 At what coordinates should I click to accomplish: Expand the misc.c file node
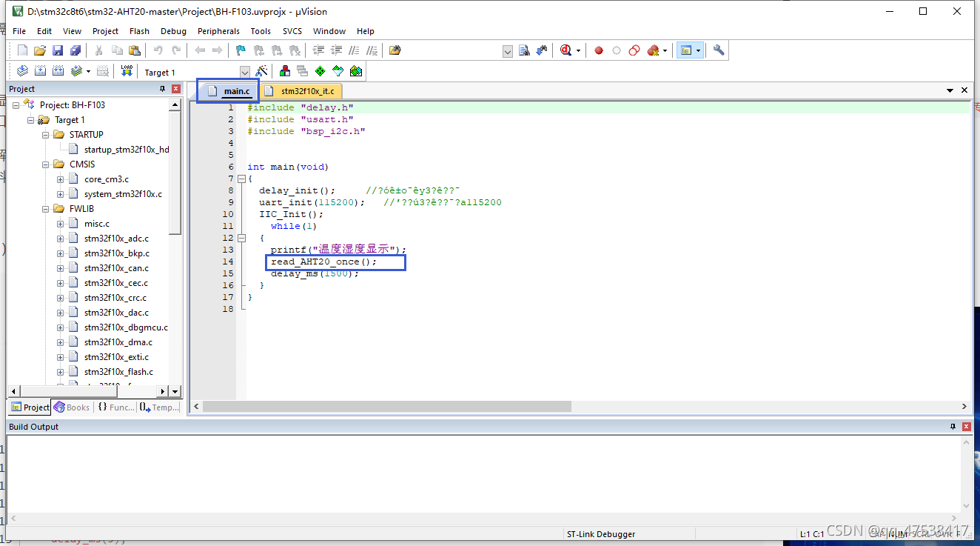tap(61, 224)
